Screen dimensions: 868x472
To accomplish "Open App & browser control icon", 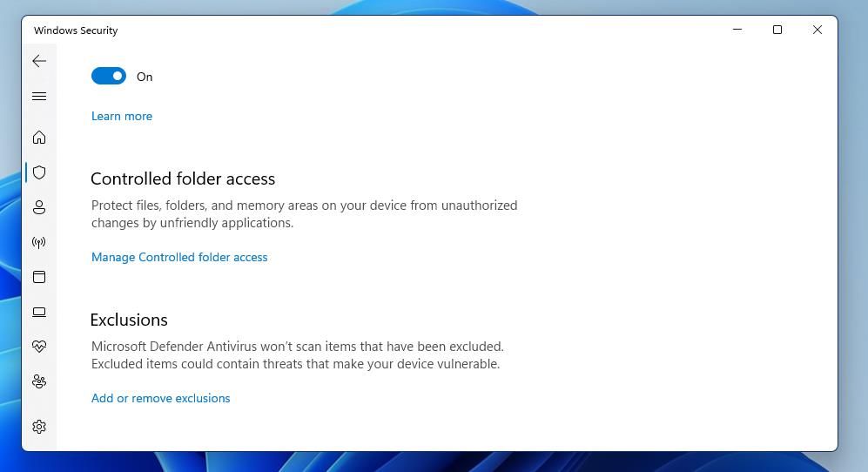I will [x=39, y=277].
